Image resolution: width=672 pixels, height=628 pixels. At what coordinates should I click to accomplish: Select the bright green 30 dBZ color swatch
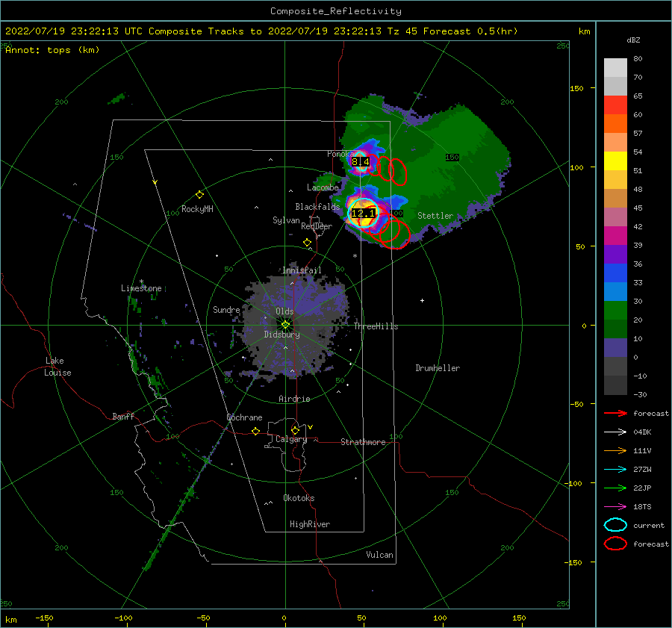tap(615, 310)
